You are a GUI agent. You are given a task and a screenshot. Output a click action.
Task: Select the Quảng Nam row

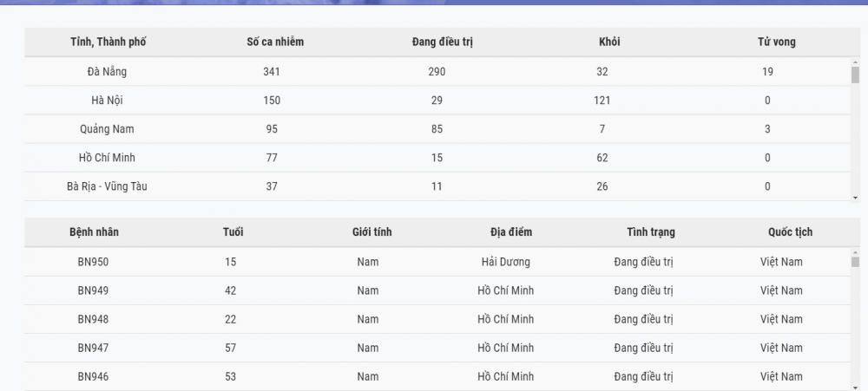coord(437,129)
